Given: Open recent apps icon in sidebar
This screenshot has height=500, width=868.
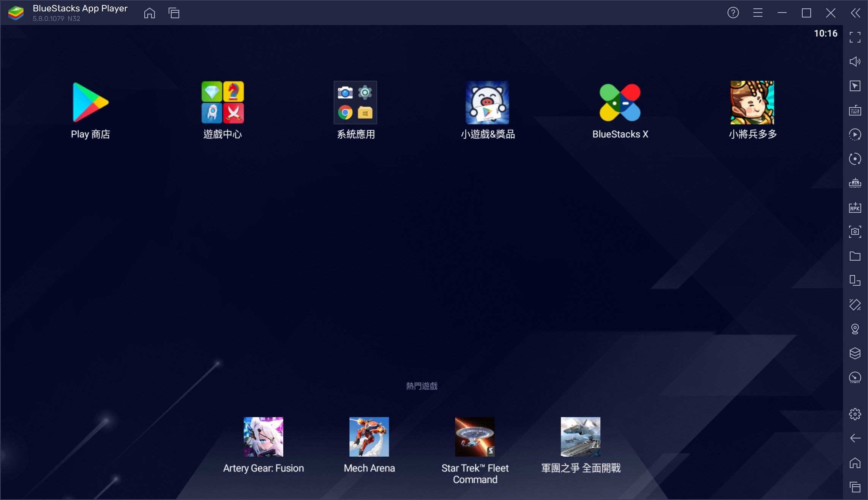Looking at the screenshot, I should click(x=855, y=487).
